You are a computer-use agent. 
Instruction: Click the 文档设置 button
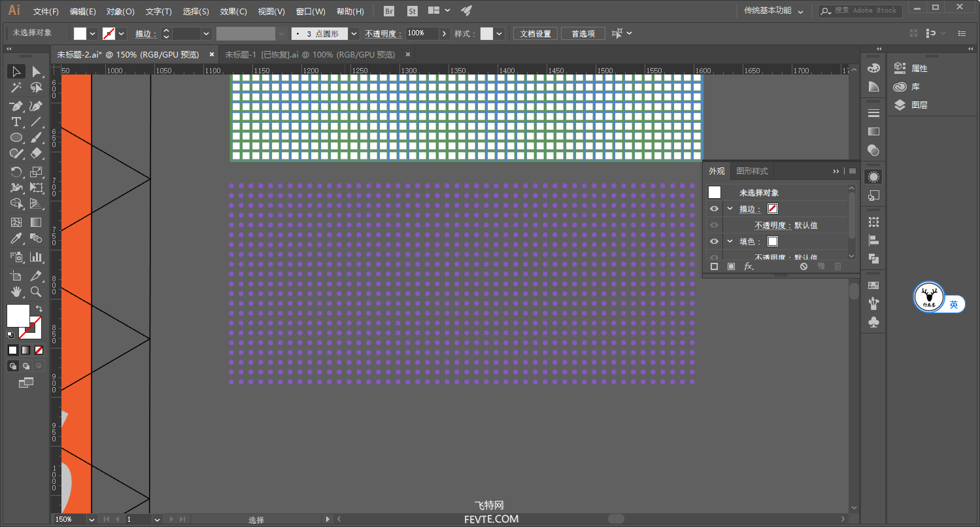(535, 34)
